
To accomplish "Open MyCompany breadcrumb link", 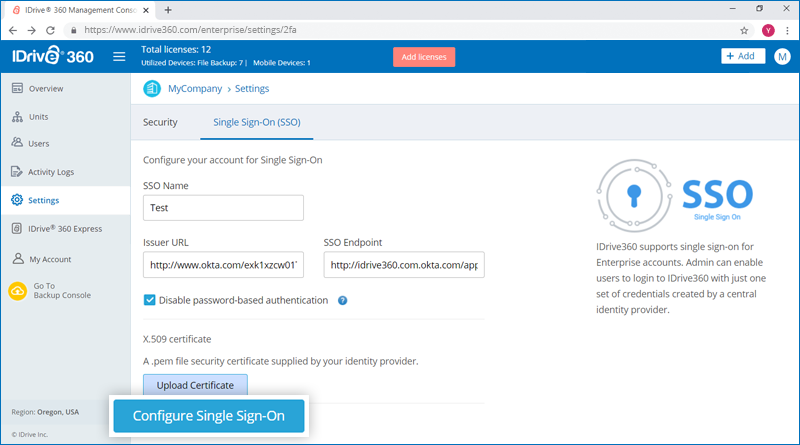I will click(x=195, y=89).
